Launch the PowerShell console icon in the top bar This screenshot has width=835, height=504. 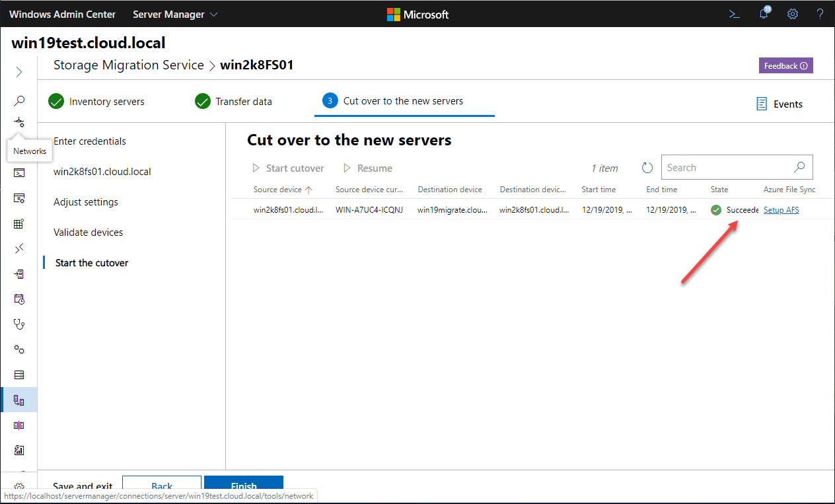click(x=734, y=14)
